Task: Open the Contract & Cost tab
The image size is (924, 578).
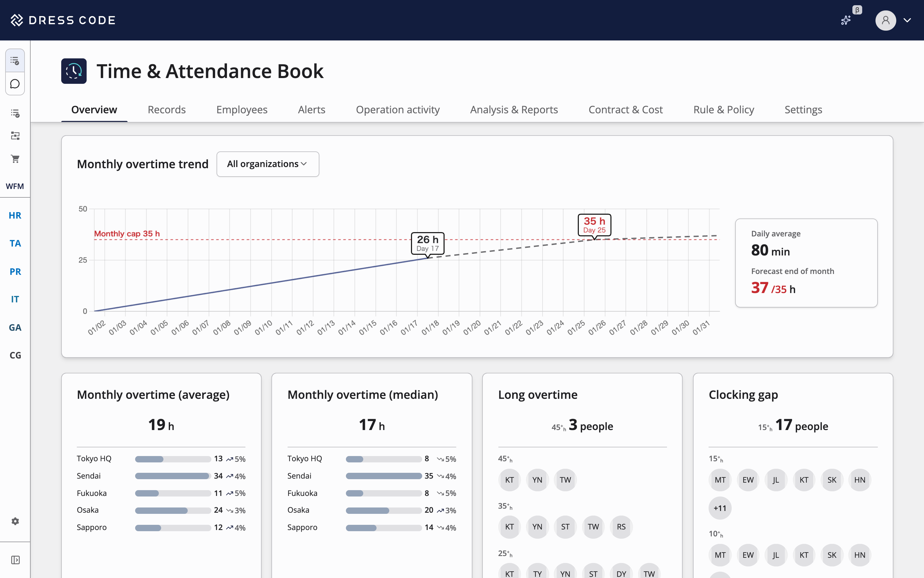Action: 625,110
